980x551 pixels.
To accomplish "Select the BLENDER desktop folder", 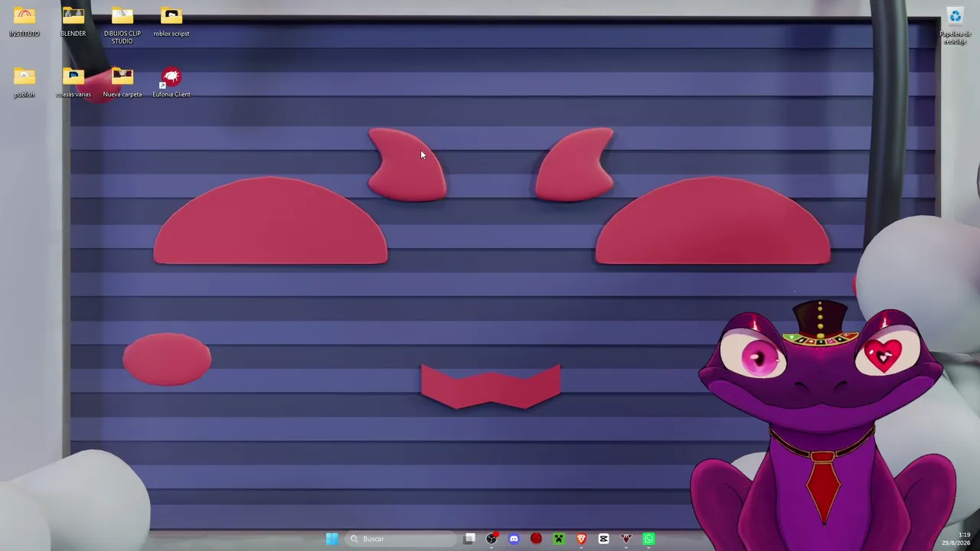I will [x=73, y=22].
